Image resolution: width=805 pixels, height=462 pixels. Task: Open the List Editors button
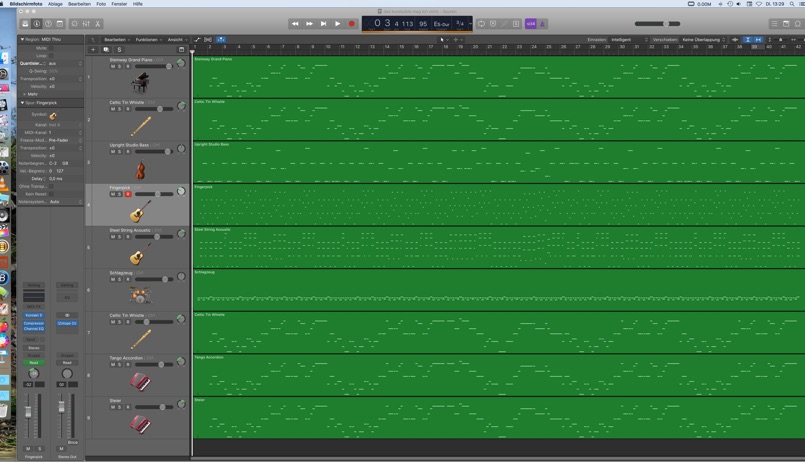point(774,24)
